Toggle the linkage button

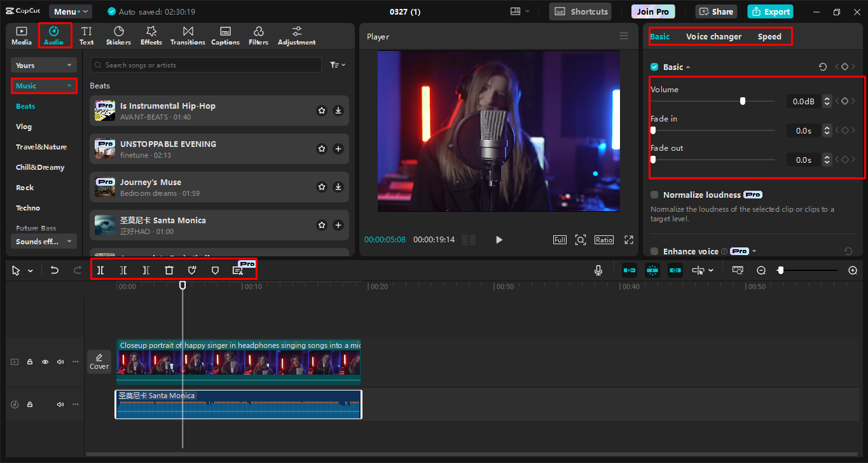point(675,270)
